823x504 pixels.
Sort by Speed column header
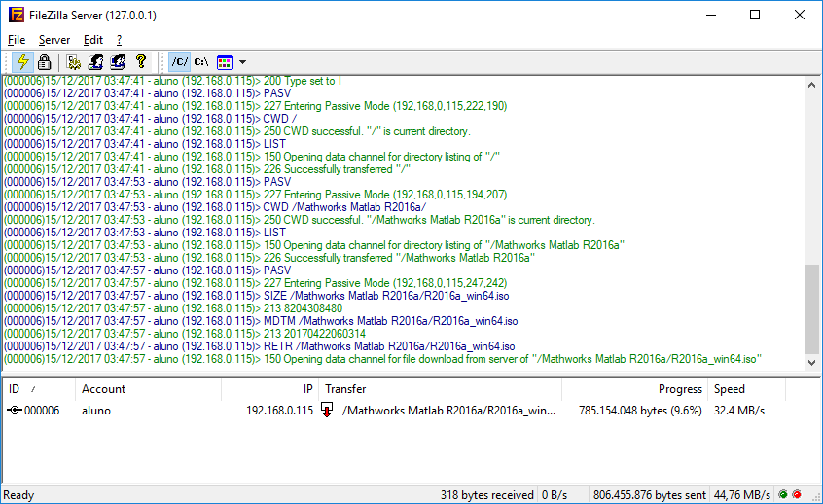(746, 389)
